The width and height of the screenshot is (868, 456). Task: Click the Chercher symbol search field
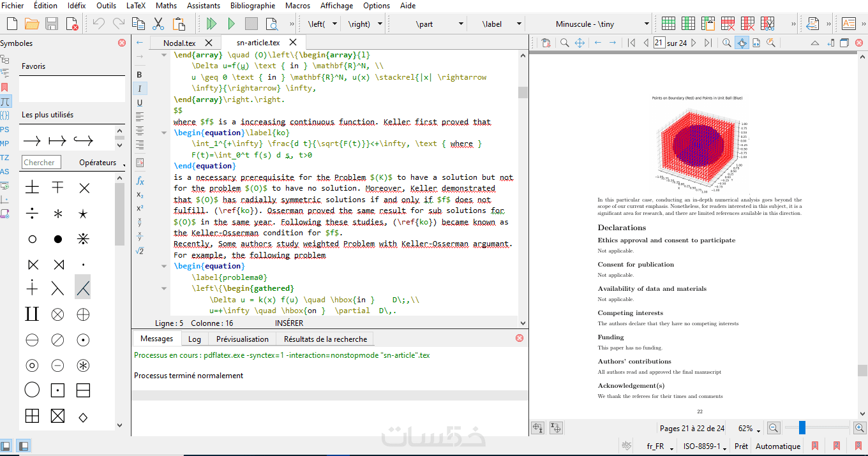click(x=41, y=163)
